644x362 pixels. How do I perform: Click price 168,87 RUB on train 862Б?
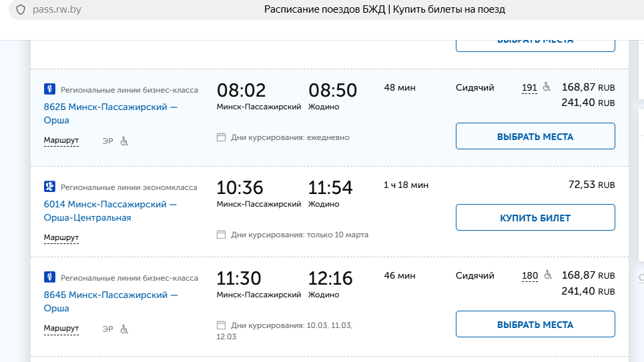[x=588, y=87]
